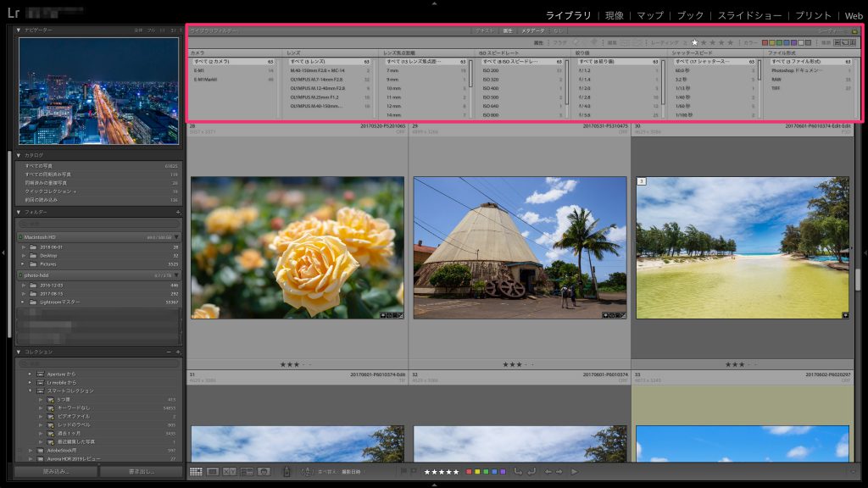Expand the Lightroom マスター folder
Screen dimensions: 868x488
(24, 302)
